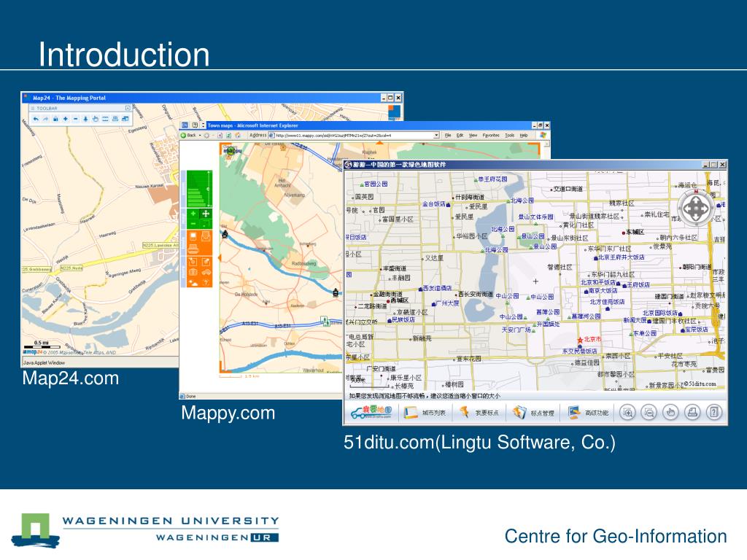Click the zoom-out magnifier icon in 51ditu
The width and height of the screenshot is (747, 560).
coord(649,413)
